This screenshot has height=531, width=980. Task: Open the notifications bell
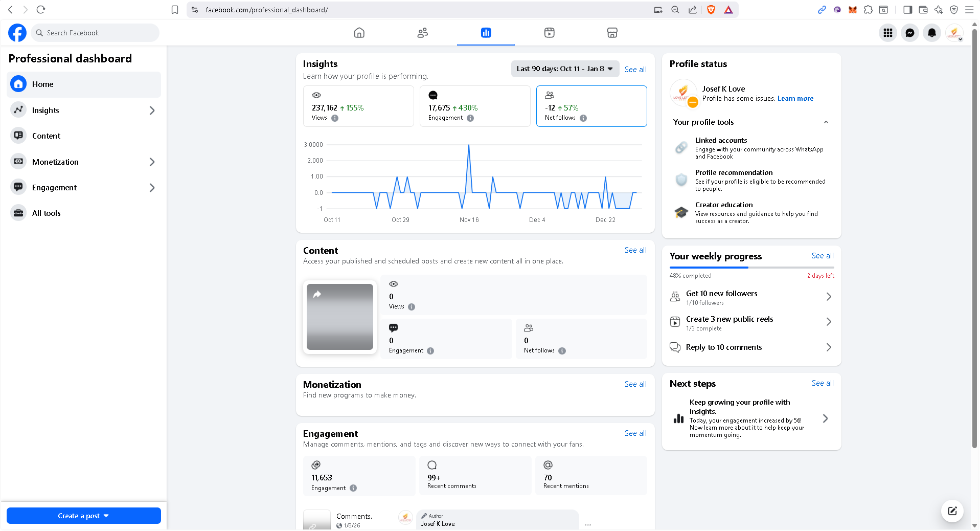pyautogui.click(x=932, y=33)
